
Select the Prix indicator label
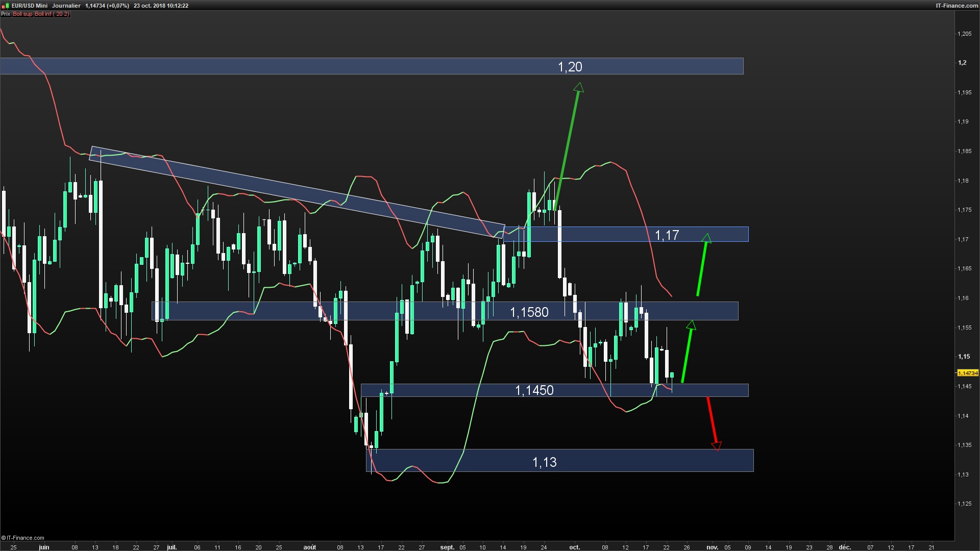click(6, 14)
